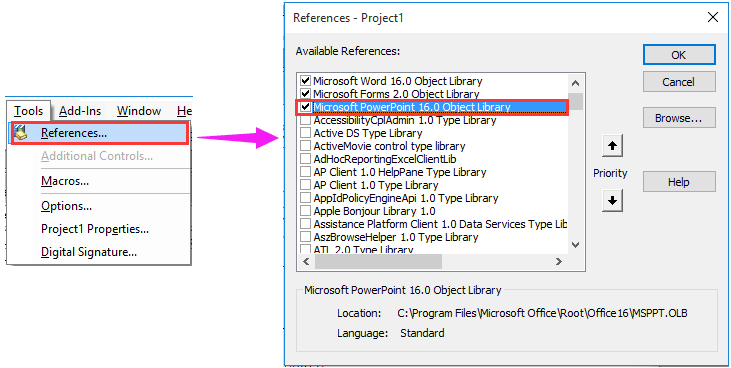Choose References... from Tools menu
Viewport: 731px width, 368px height.
pos(100,133)
